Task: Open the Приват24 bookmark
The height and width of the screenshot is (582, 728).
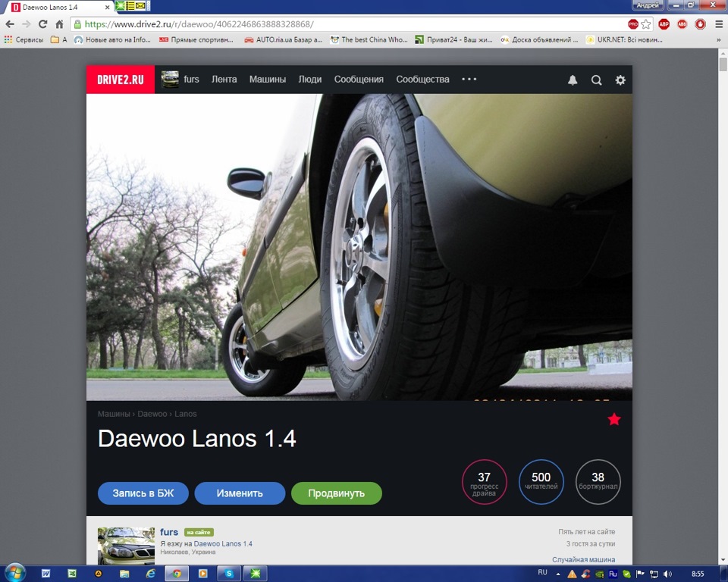Action: (453, 40)
